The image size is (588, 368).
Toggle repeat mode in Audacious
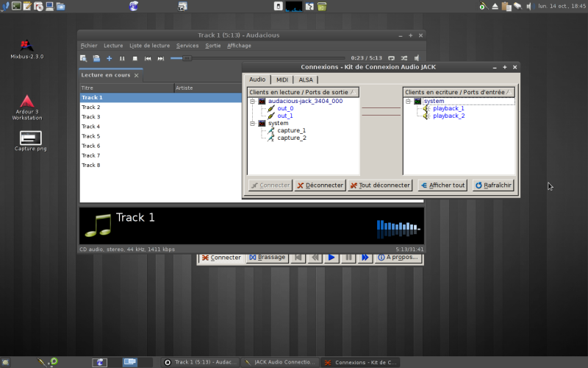coord(391,58)
